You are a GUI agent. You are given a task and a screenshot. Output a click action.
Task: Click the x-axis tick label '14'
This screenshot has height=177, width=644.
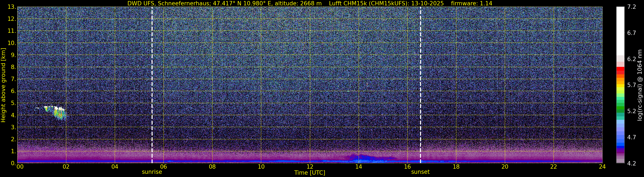click(x=358, y=167)
